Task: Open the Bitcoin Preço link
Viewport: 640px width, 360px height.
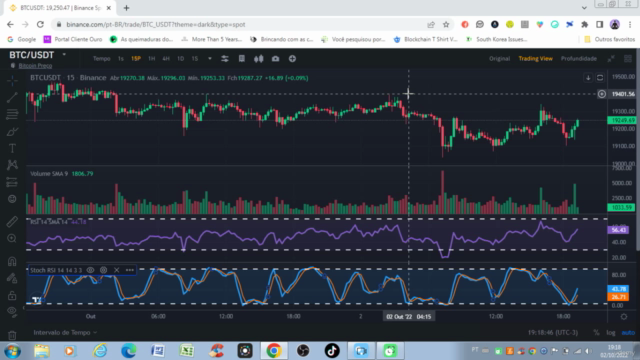Action: [35, 66]
